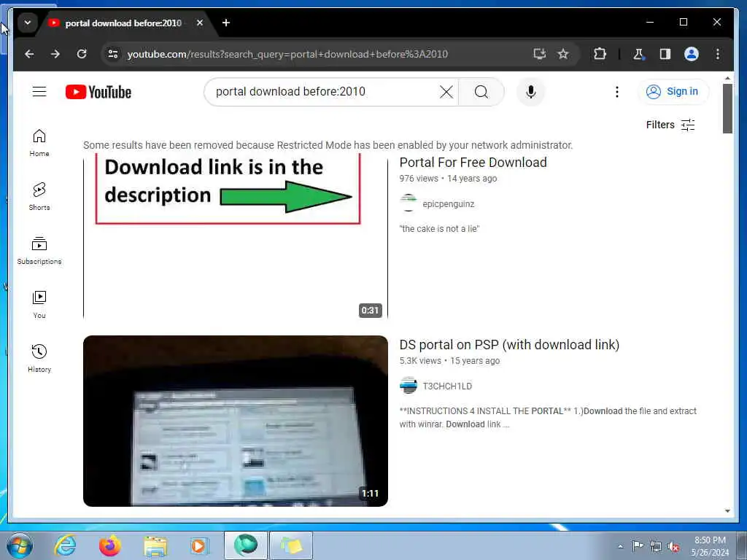Focus the browser address bar URL
This screenshot has width=747, height=560.
click(287, 54)
